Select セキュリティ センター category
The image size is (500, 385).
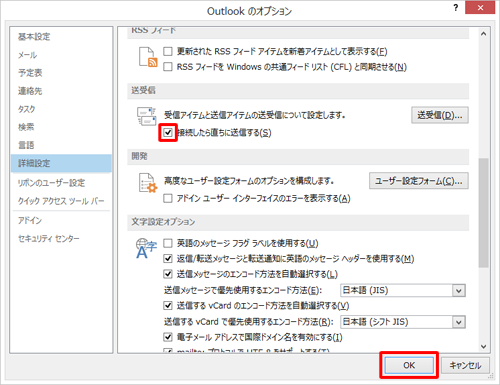(x=61, y=239)
